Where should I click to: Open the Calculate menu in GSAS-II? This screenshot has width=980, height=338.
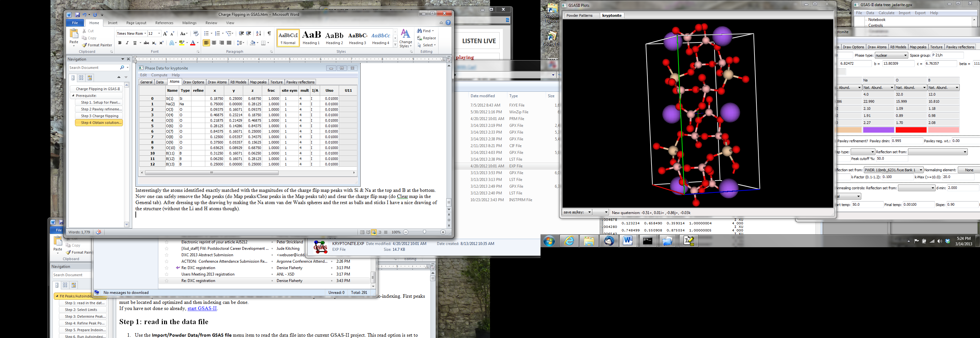coord(886,13)
